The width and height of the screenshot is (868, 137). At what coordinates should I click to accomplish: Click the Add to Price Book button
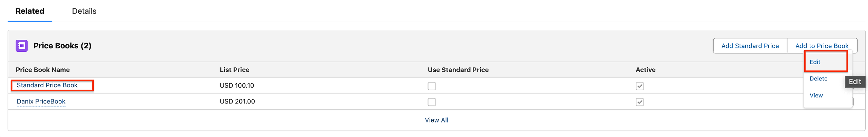coord(822,46)
